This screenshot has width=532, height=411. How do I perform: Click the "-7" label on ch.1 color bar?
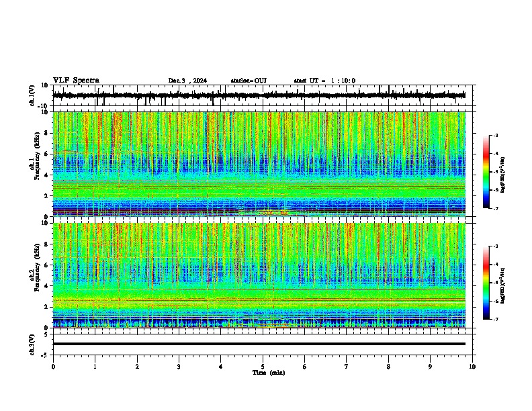496,208
